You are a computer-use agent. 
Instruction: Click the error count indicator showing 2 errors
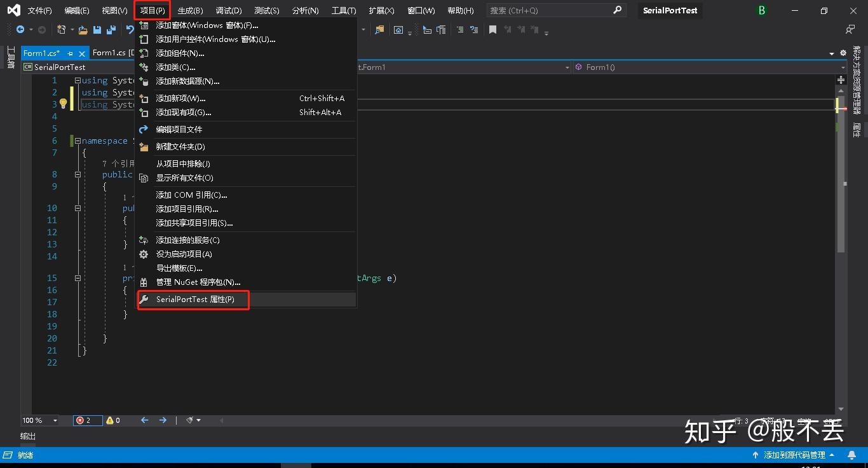click(x=87, y=420)
